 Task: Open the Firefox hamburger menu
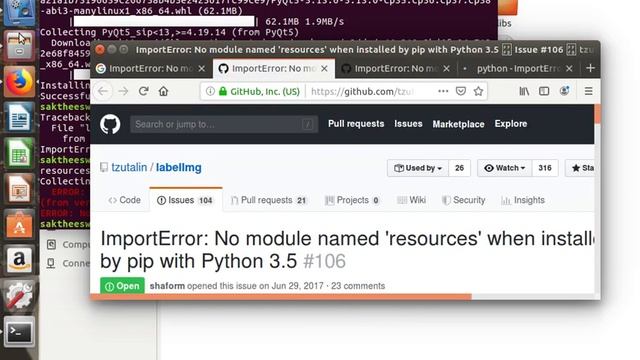tap(588, 91)
